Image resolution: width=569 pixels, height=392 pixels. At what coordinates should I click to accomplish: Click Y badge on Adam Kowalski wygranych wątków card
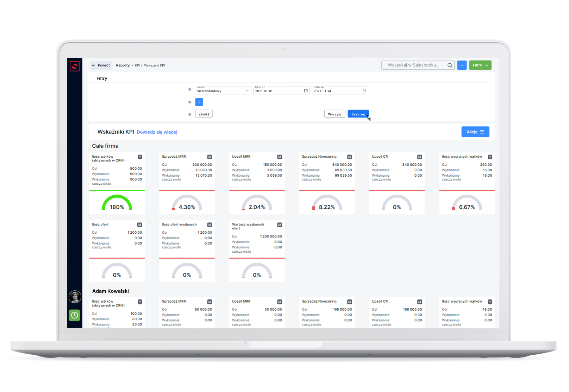tap(490, 302)
